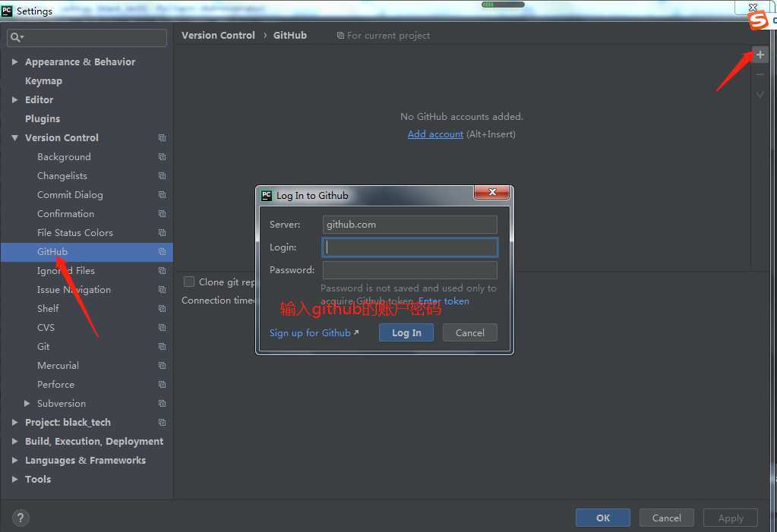This screenshot has height=532, width=777.
Task: Expand the Subversion node
Action: click(27, 403)
